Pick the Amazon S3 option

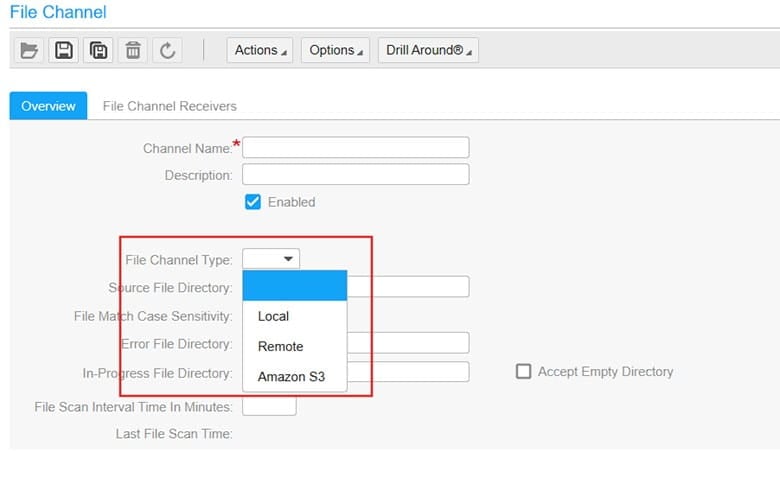point(290,377)
